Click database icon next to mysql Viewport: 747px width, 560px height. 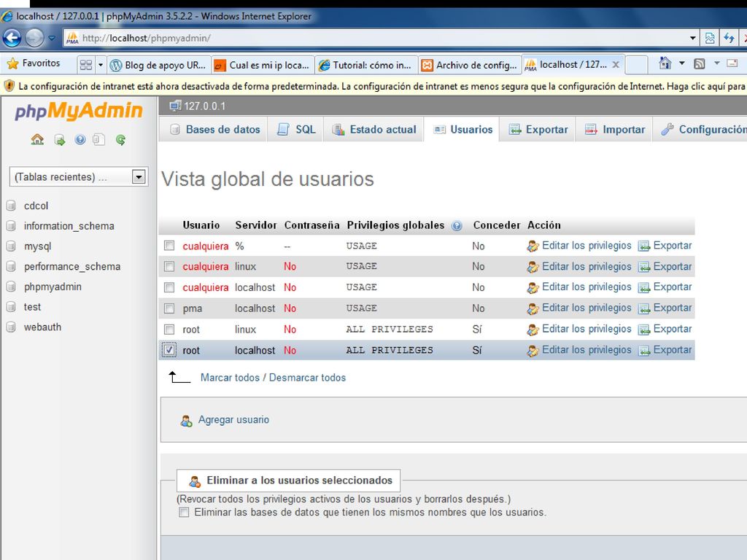click(x=11, y=246)
